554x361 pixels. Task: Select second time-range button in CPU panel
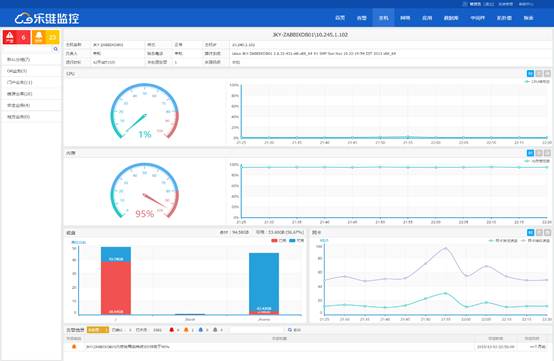point(539,73)
